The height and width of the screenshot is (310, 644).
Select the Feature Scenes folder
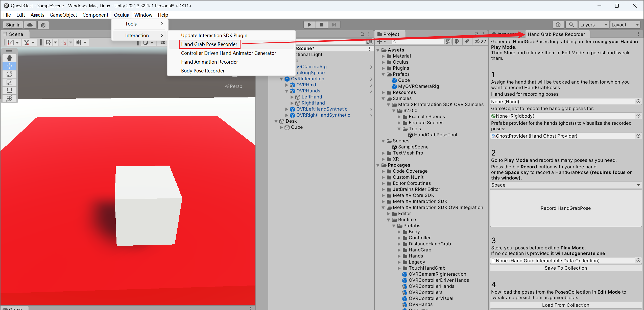pyautogui.click(x=423, y=123)
